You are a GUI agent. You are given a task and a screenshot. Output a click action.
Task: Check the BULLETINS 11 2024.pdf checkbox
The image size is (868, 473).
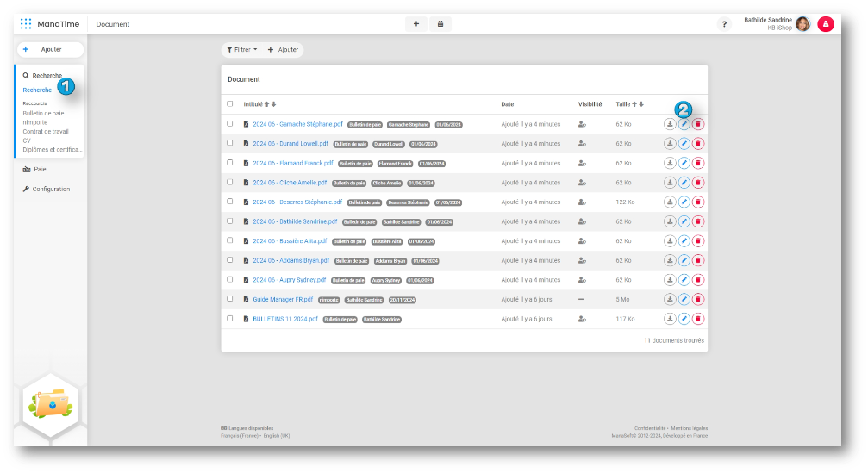tap(230, 319)
